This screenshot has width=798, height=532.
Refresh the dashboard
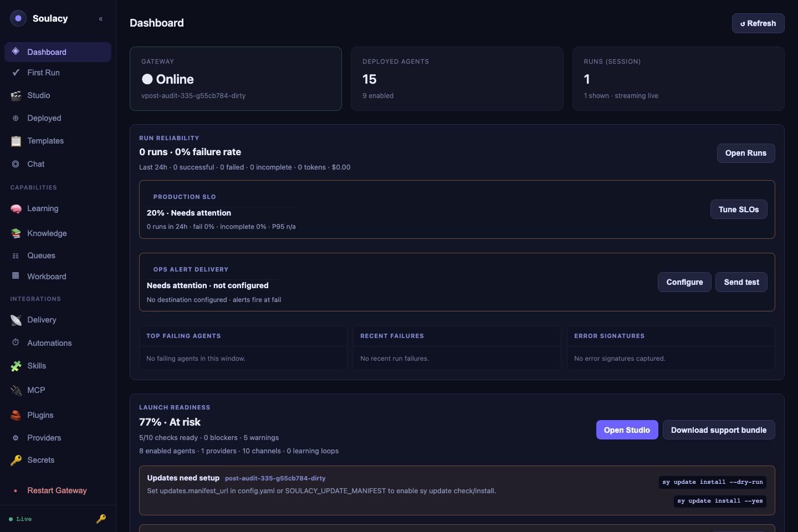coord(758,23)
